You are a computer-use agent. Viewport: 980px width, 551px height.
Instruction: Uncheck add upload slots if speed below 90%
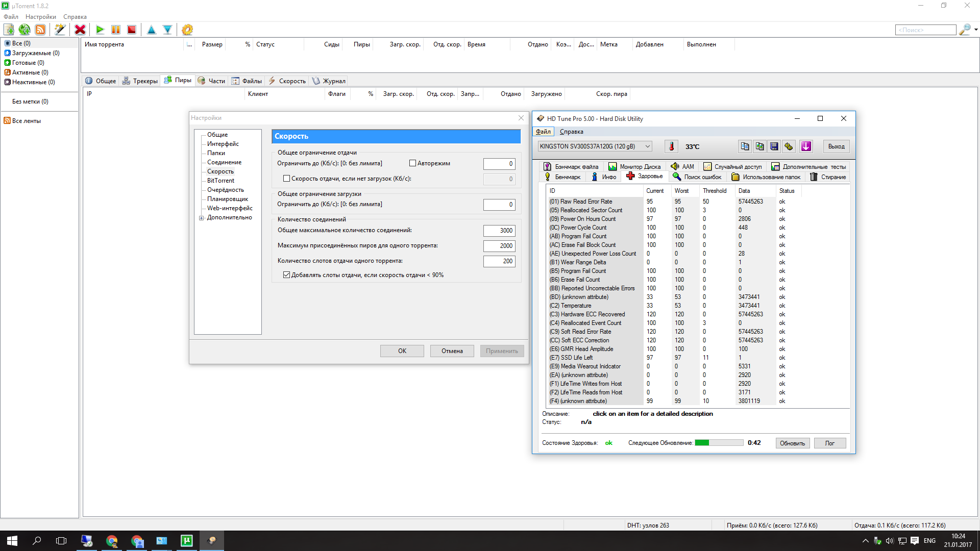pos(286,275)
